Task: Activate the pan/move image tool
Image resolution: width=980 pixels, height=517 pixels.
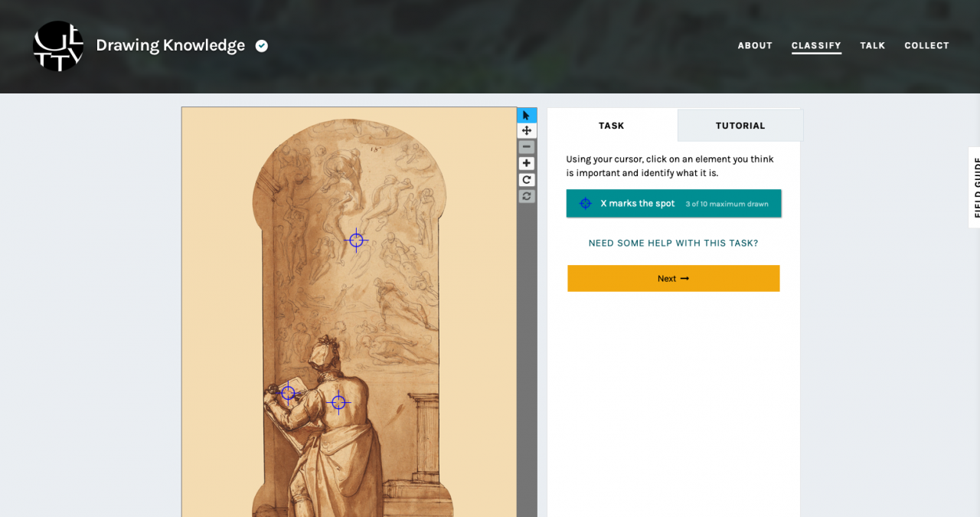Action: pyautogui.click(x=527, y=131)
